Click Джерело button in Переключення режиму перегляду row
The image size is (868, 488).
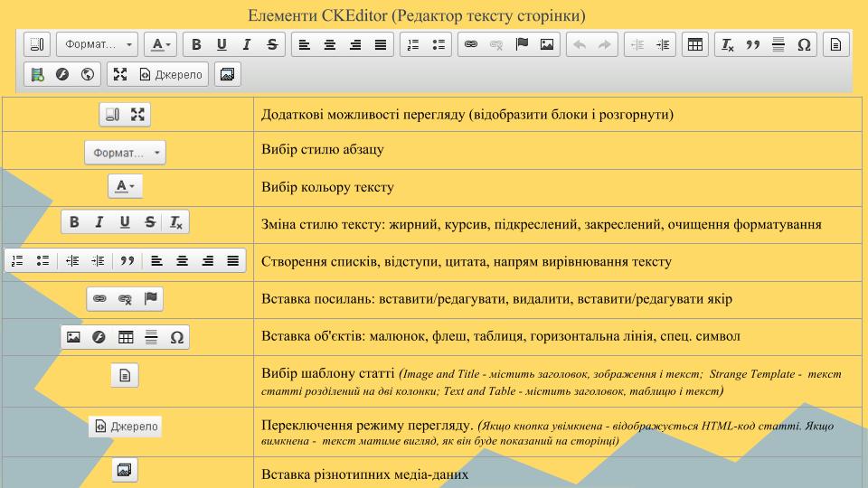[x=125, y=427]
